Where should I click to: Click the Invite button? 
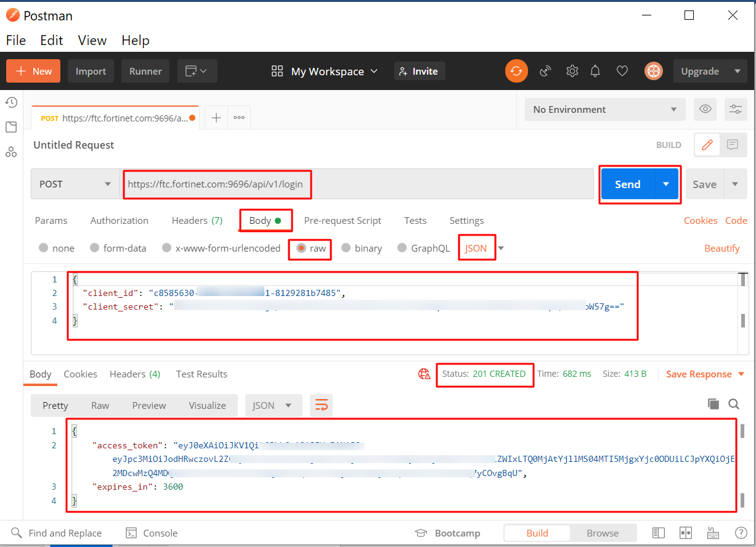(x=419, y=71)
